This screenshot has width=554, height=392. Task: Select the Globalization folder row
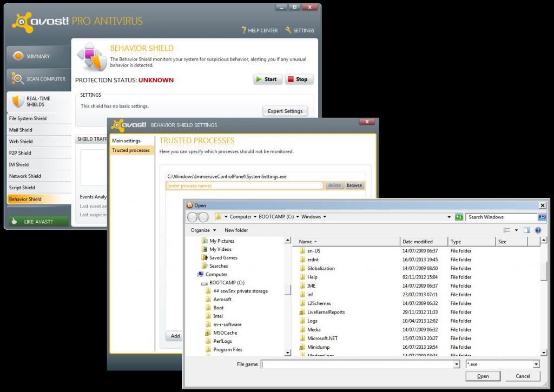pyautogui.click(x=417, y=268)
